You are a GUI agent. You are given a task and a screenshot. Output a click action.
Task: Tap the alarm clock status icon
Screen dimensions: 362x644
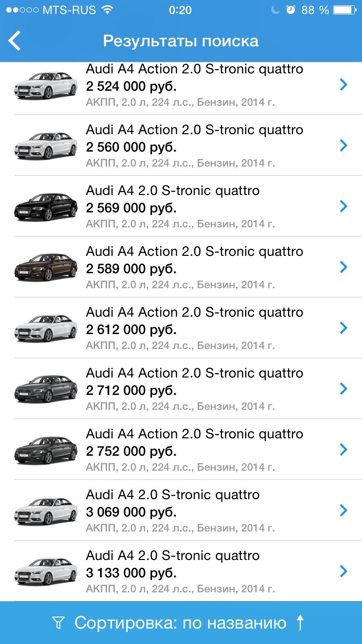coord(291,10)
